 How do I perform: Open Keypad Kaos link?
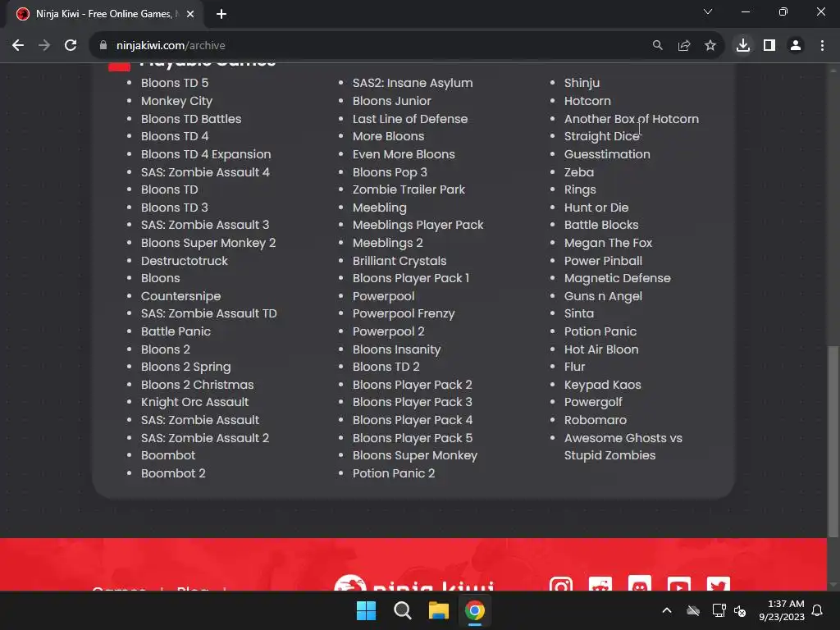coord(602,385)
